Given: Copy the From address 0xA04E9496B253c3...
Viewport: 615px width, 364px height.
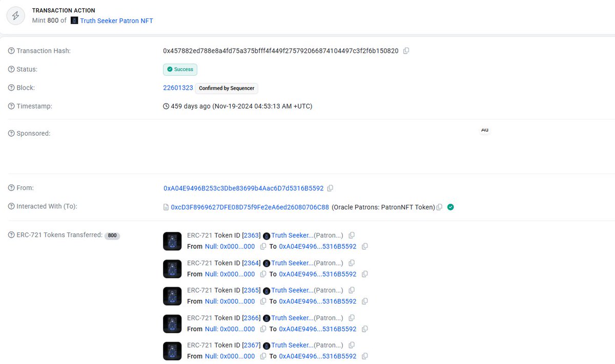Looking at the screenshot, I should (x=330, y=188).
